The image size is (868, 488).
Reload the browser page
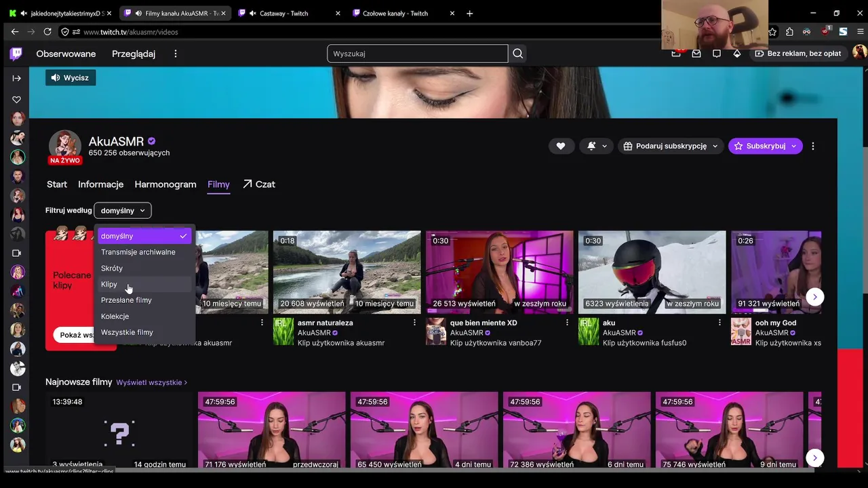click(x=47, y=32)
